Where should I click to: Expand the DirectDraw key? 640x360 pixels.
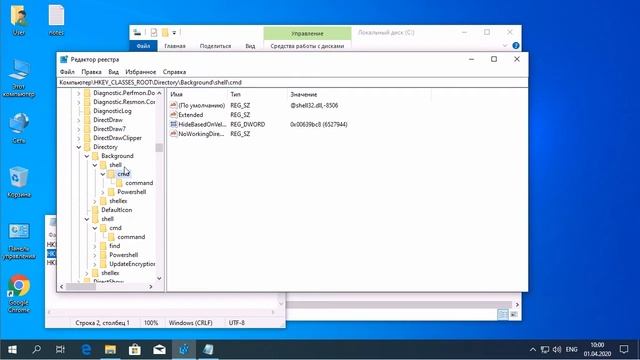click(x=79, y=120)
